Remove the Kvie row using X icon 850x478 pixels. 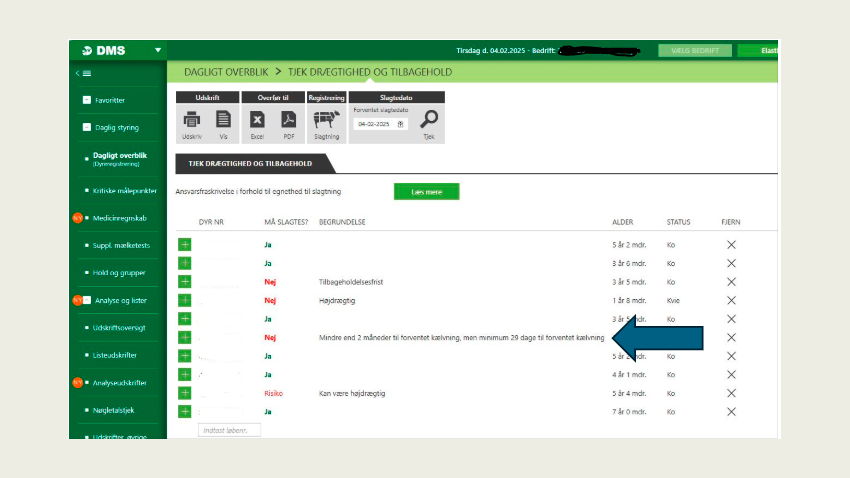731,300
